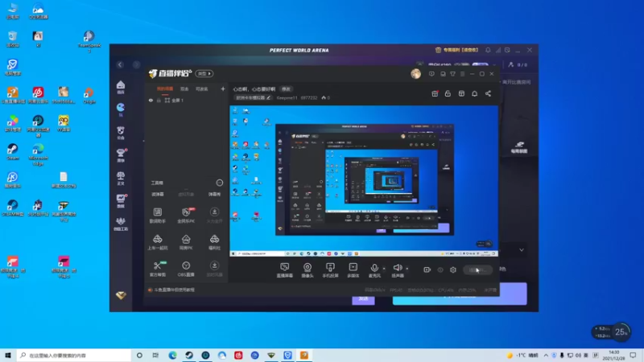Open the taskbar clock and date
644x362 pixels.
pyautogui.click(x=613, y=356)
